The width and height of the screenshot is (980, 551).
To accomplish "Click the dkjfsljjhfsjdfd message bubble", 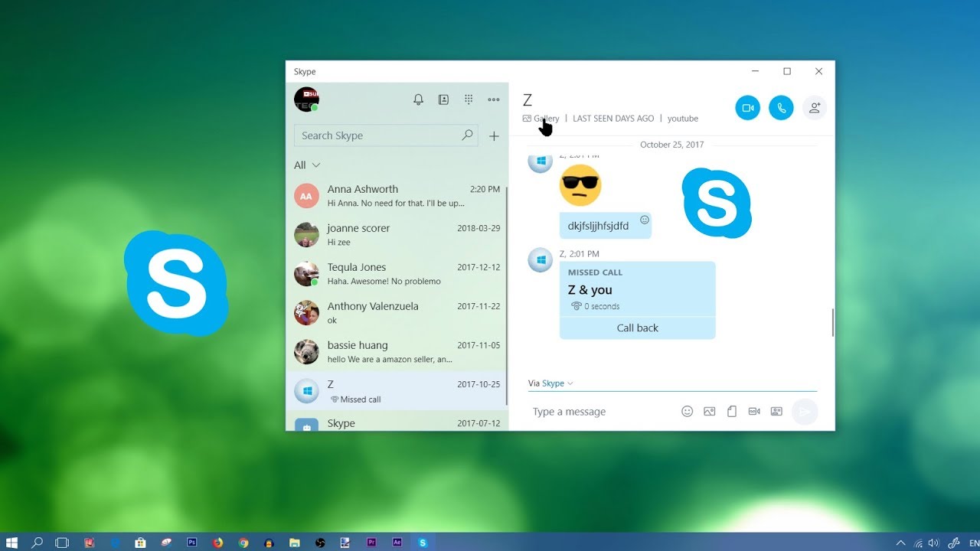I will (x=606, y=226).
